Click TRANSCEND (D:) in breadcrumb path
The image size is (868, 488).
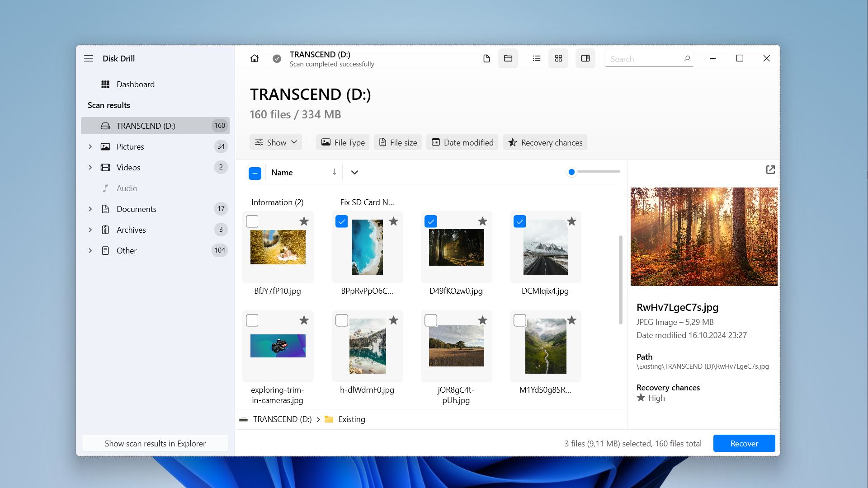pyautogui.click(x=282, y=419)
